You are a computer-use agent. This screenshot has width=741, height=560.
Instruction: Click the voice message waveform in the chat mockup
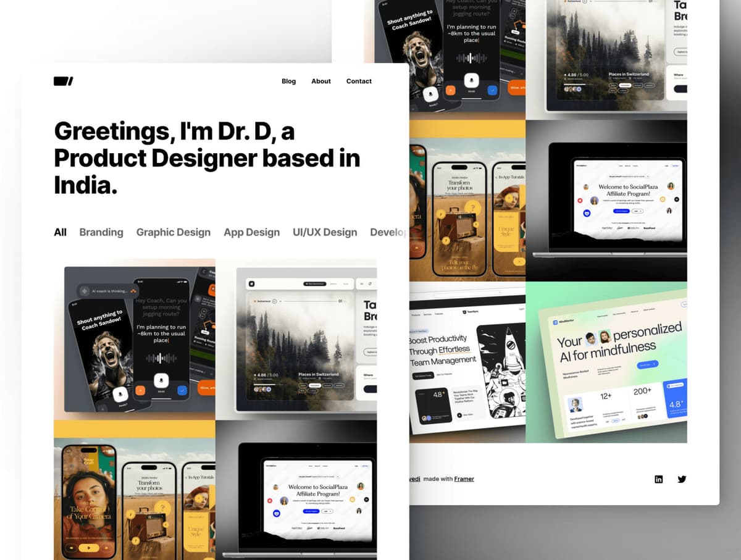[x=160, y=357]
